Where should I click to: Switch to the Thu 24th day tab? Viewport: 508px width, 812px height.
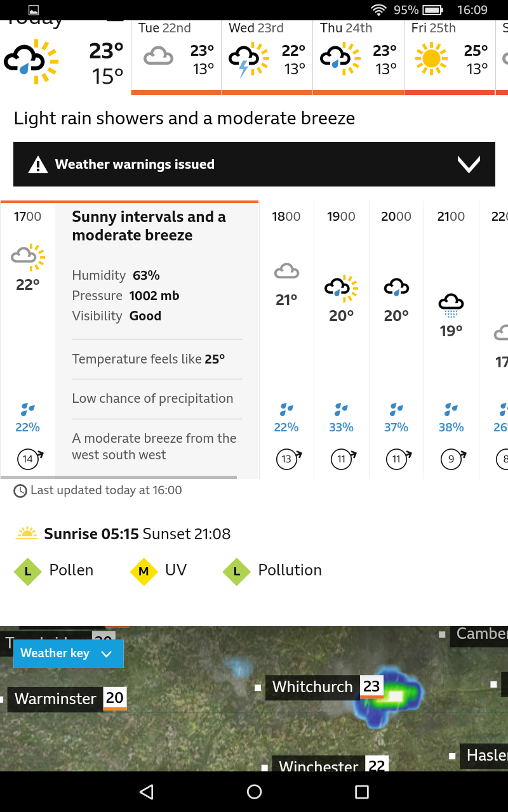[358, 57]
